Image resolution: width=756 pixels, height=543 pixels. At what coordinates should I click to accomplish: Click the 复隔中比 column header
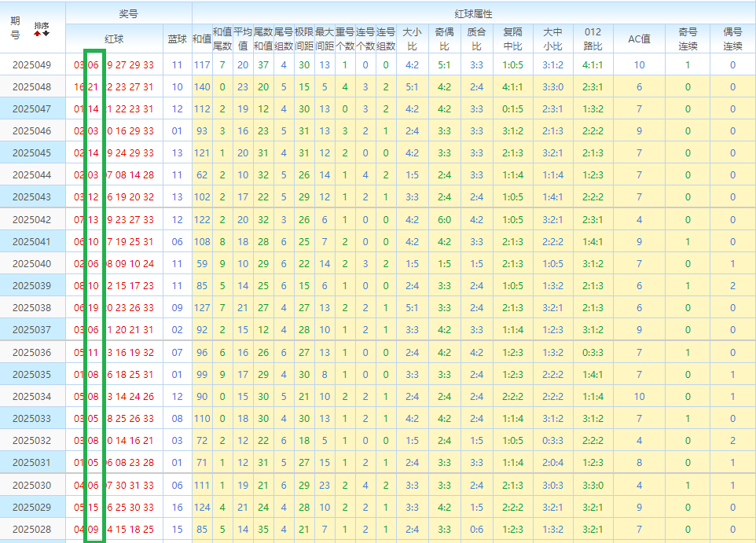[x=512, y=39]
